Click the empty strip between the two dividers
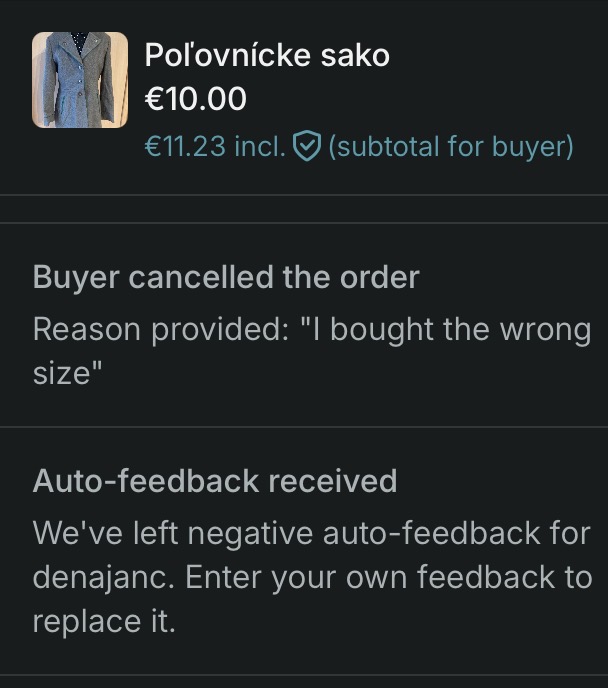608x688 pixels. [x=304, y=209]
